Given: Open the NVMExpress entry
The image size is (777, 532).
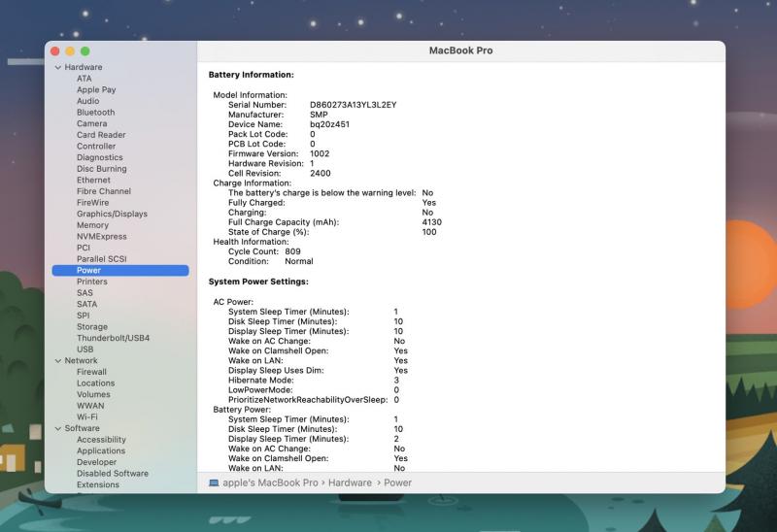Looking at the screenshot, I should tap(102, 237).
